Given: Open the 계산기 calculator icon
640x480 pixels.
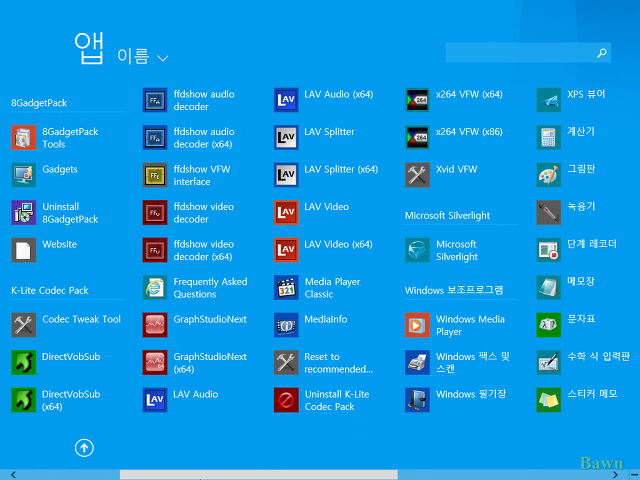Looking at the screenshot, I should 549,138.
